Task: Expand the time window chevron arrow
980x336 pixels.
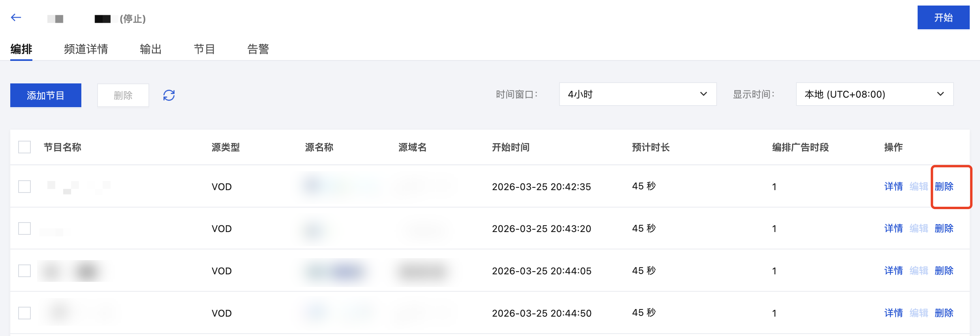Action: (703, 94)
